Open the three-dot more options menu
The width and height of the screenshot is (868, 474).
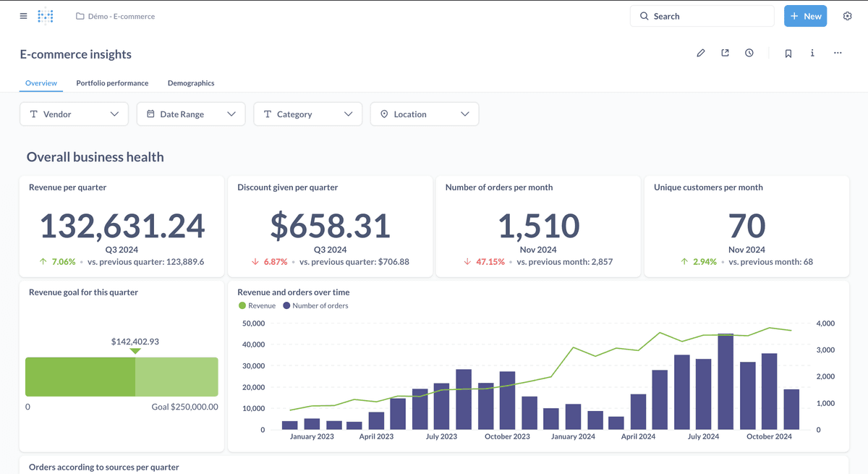838,53
